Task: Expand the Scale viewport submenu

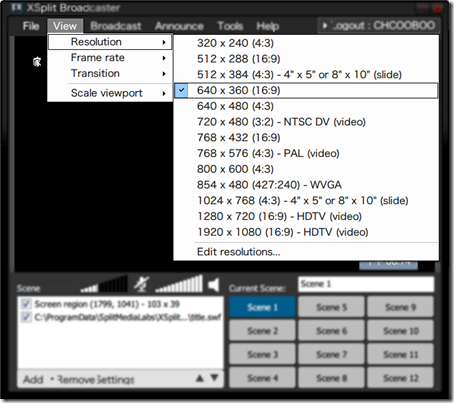Action: [110, 93]
